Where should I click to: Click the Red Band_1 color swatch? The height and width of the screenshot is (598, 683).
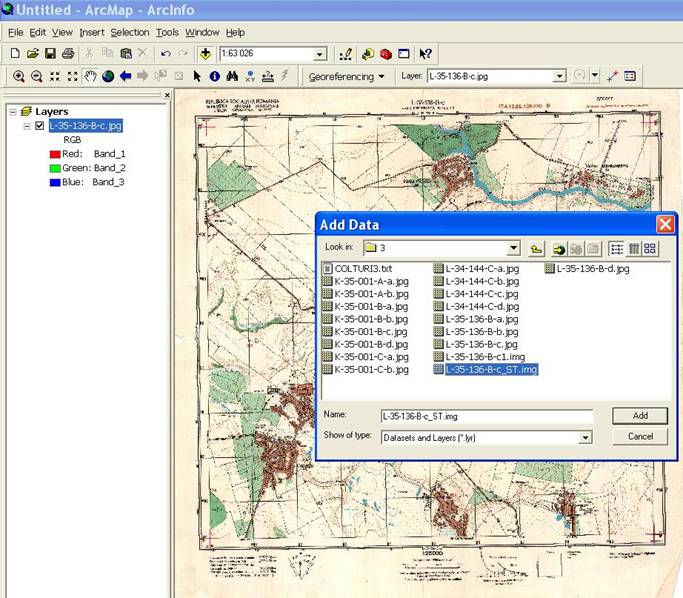[x=54, y=155]
